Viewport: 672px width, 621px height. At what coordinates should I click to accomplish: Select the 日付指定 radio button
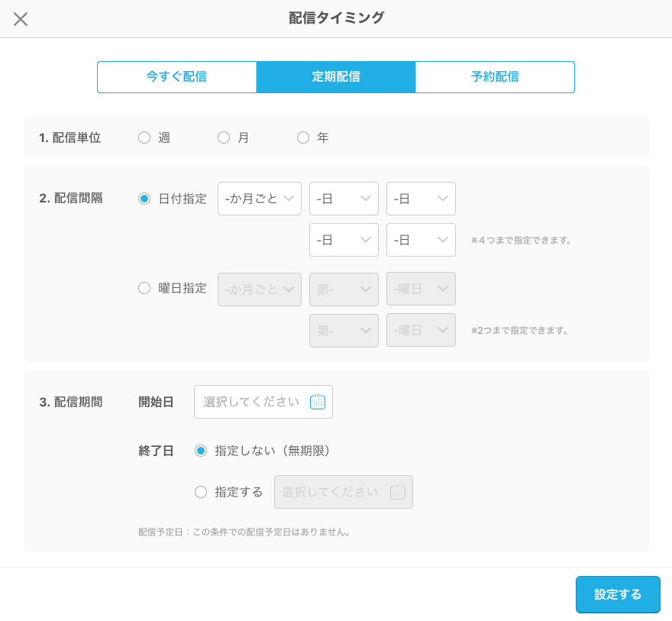144,199
